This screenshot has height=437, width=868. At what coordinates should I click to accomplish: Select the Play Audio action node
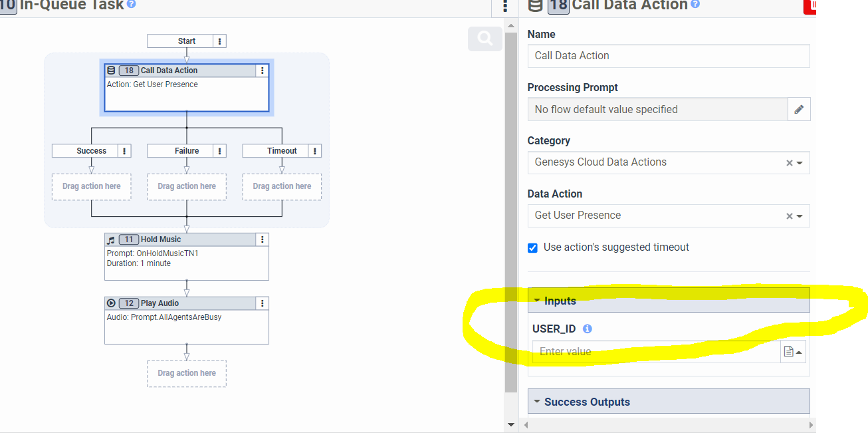187,321
